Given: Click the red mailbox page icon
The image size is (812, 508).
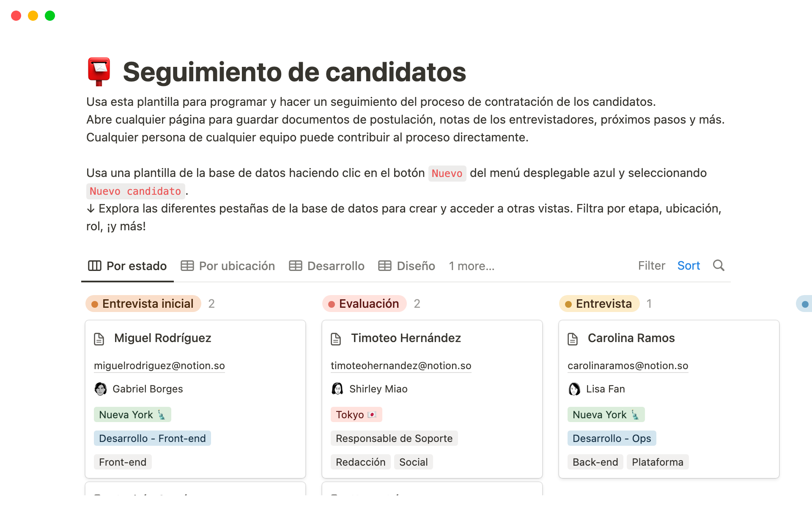Looking at the screenshot, I should (99, 72).
